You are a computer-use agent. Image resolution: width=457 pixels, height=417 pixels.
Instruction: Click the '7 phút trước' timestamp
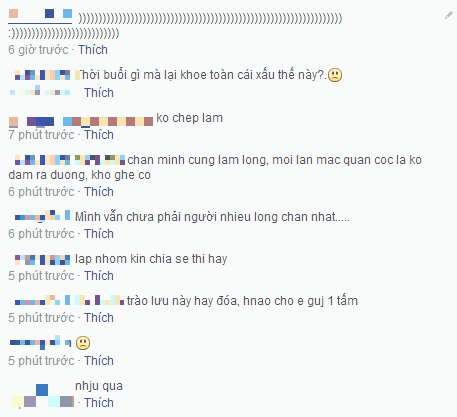pyautogui.click(x=41, y=135)
